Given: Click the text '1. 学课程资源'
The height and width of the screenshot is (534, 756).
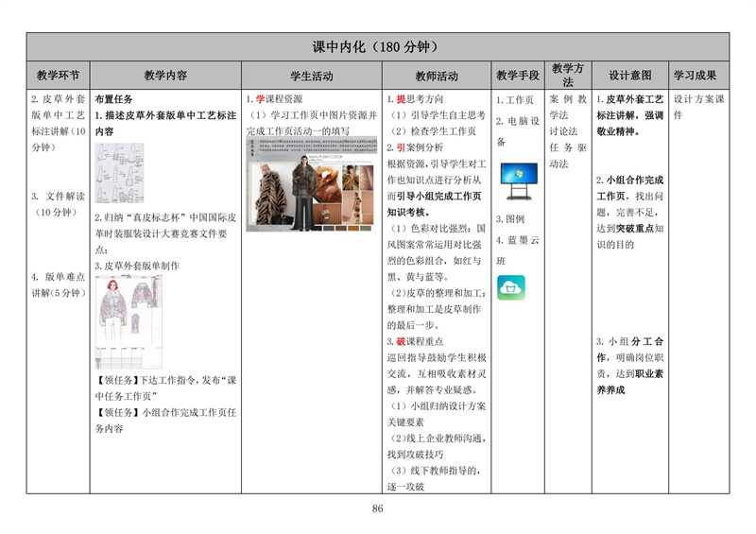Looking at the screenshot, I should (x=274, y=99).
